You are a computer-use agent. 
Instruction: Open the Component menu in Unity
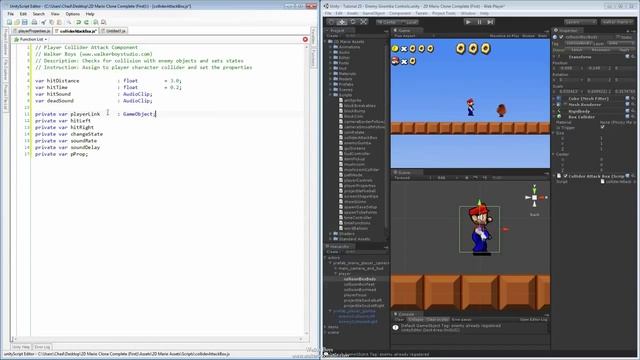point(400,13)
